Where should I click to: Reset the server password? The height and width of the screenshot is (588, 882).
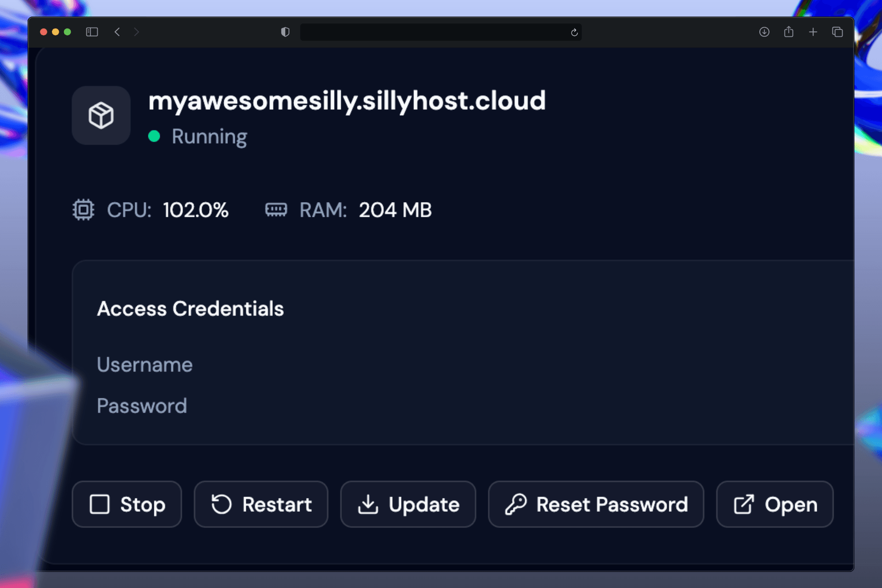point(596,504)
